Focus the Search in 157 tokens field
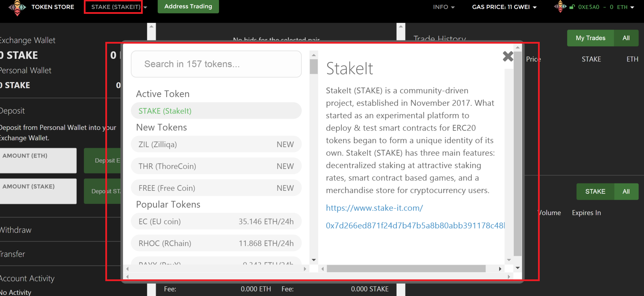644x296 pixels. coord(216,64)
